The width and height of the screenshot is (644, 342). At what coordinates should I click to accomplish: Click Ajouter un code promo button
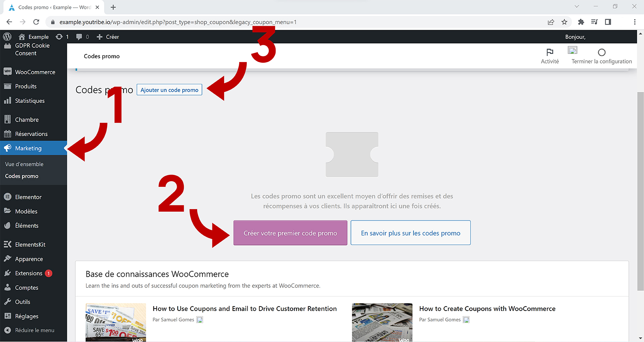coord(169,90)
